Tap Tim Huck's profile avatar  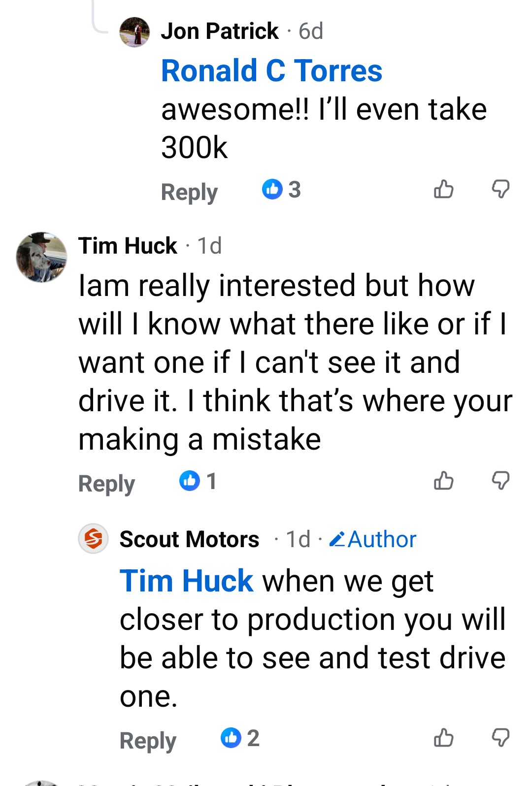coord(41,257)
